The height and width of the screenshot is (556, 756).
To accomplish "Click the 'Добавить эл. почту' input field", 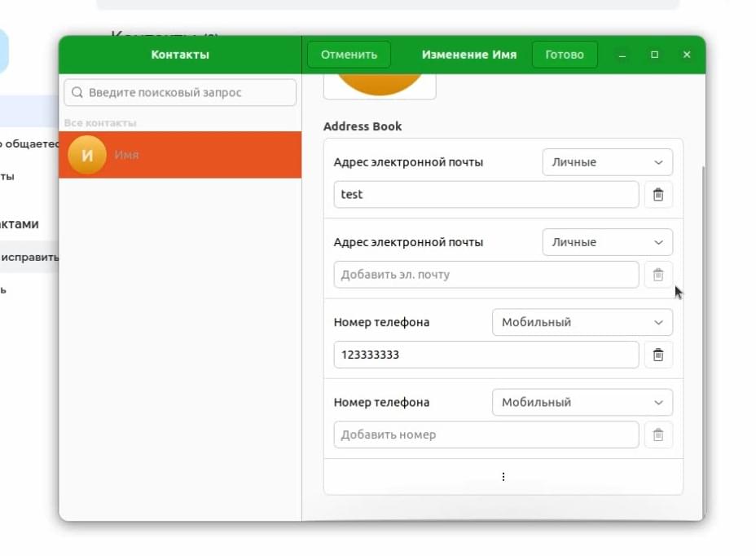I will (486, 275).
